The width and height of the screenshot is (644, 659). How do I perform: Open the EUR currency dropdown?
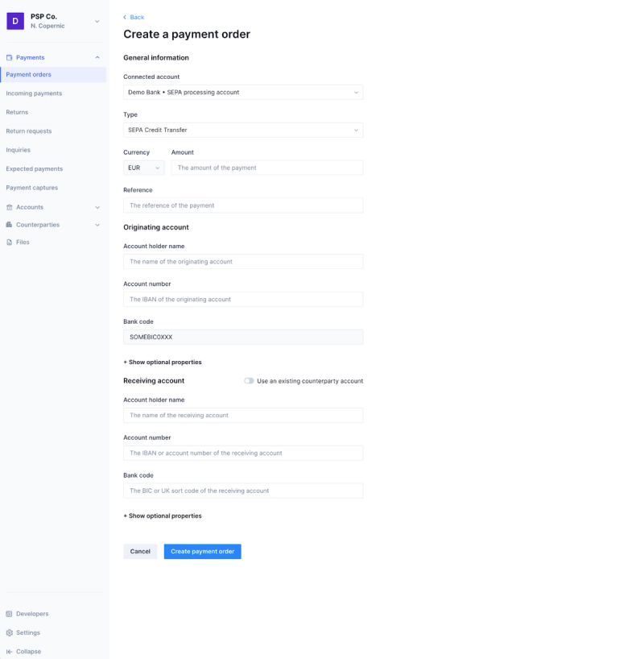coord(143,168)
